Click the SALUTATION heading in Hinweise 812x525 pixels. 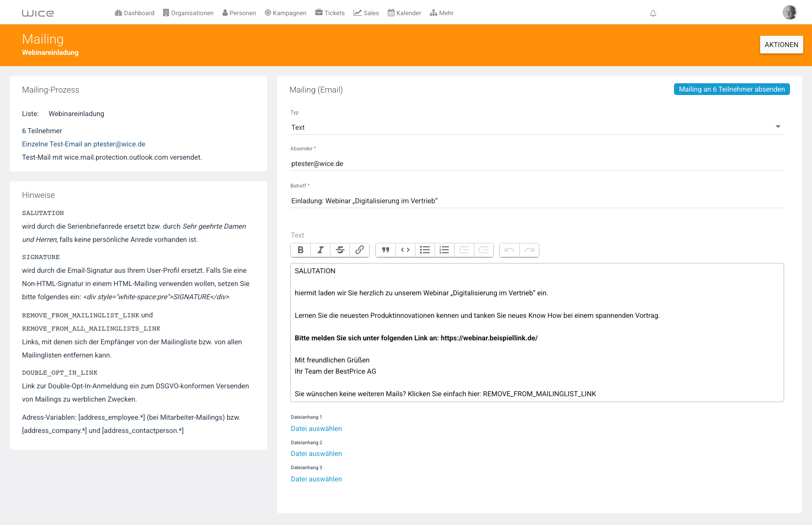(43, 213)
